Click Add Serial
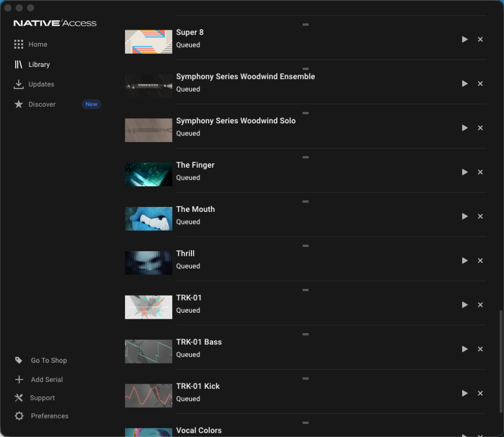The width and height of the screenshot is (504, 437). click(39, 380)
